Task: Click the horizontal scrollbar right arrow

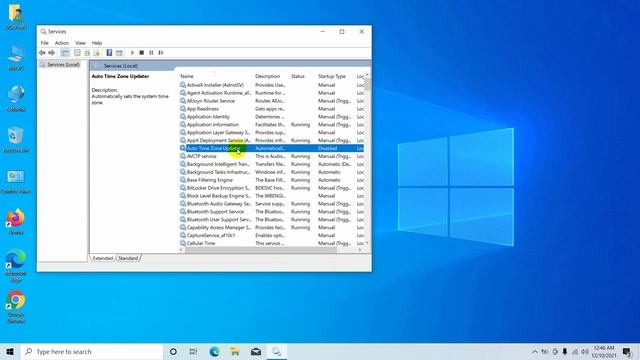Action: tap(360, 250)
